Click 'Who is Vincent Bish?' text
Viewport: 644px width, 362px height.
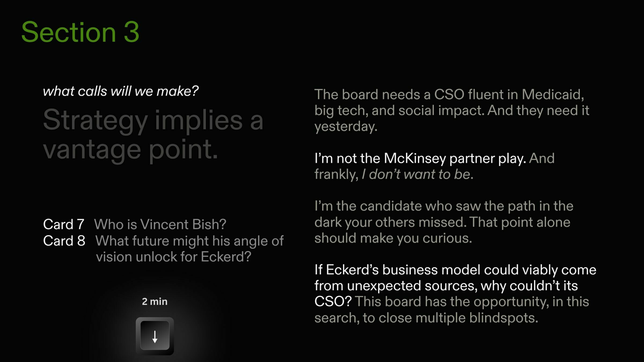click(160, 224)
